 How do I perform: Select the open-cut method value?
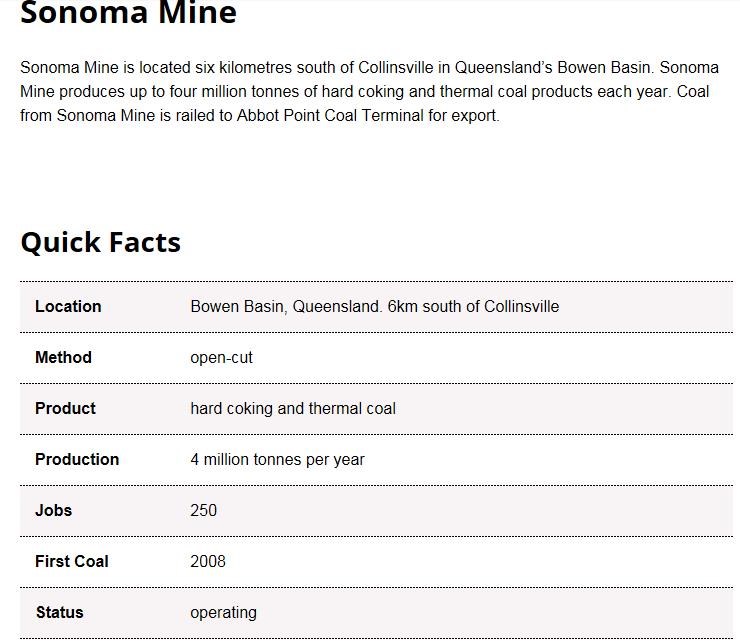point(221,357)
